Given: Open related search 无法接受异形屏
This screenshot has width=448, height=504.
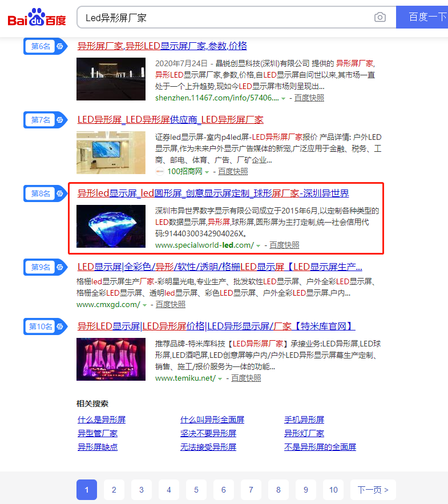Looking at the screenshot, I should pyautogui.click(x=208, y=447).
